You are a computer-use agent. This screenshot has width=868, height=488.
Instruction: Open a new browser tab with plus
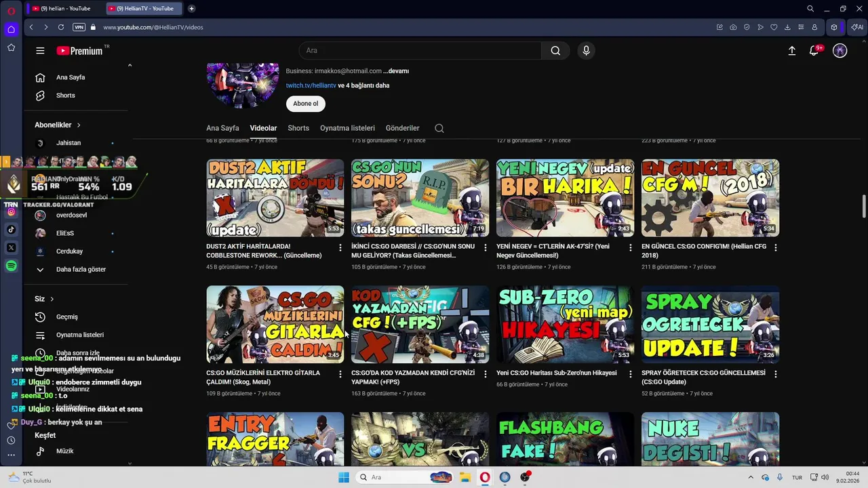[x=192, y=8]
